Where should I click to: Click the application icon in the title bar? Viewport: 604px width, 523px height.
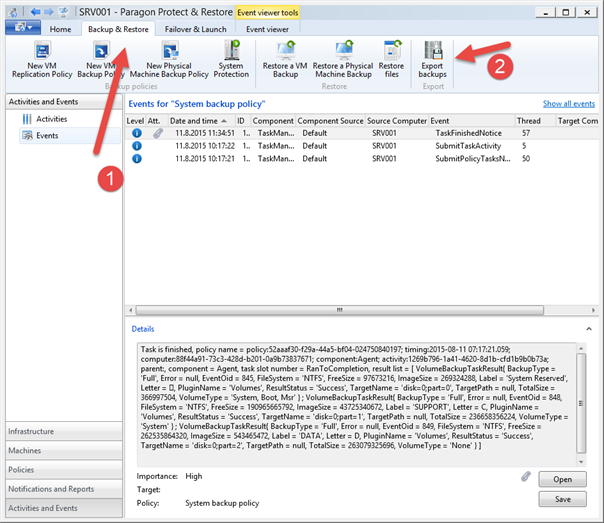pyautogui.click(x=12, y=12)
